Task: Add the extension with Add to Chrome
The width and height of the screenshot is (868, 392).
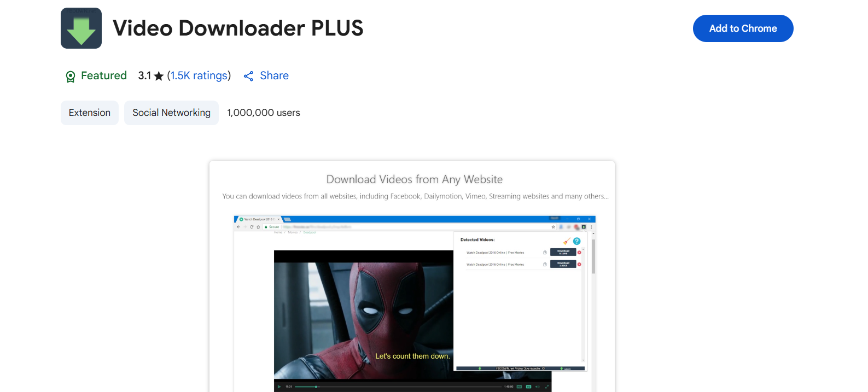Action: click(x=743, y=28)
